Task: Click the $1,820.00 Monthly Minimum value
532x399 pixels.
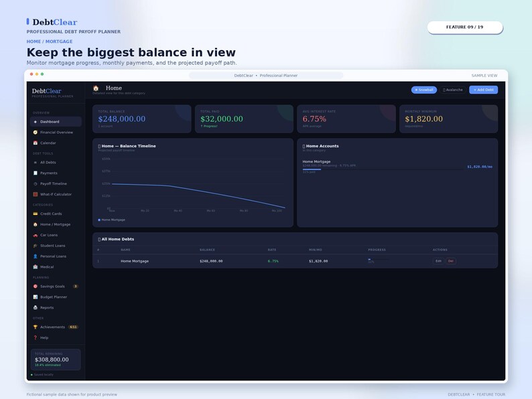Action: pos(423,119)
